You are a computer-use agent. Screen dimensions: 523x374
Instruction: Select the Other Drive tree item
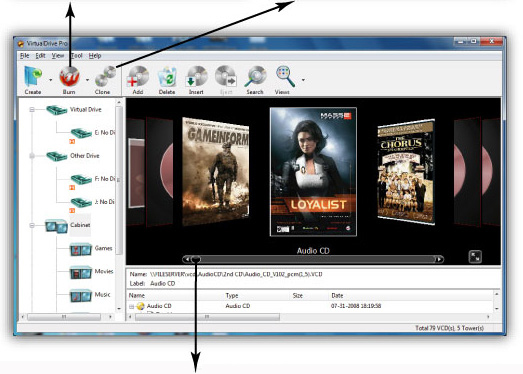pyautogui.click(x=85, y=155)
